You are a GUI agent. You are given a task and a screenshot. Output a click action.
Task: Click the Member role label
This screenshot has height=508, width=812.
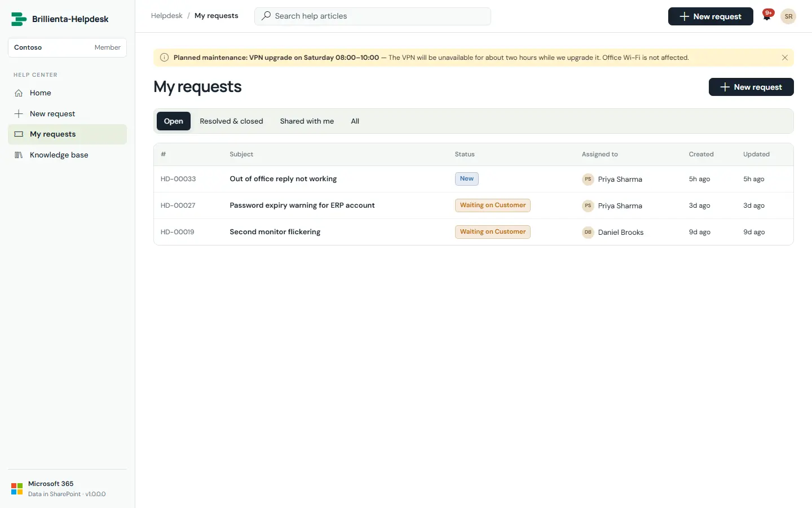click(x=108, y=47)
